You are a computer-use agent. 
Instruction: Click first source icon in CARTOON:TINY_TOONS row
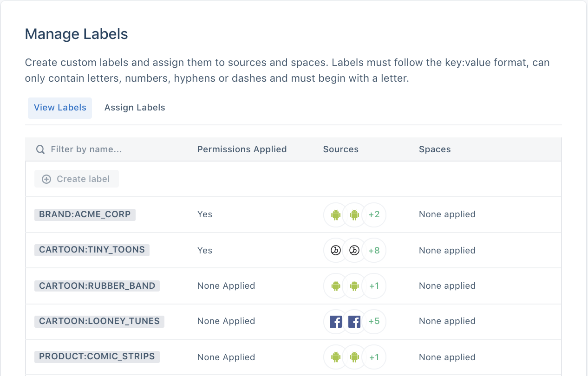[336, 251]
